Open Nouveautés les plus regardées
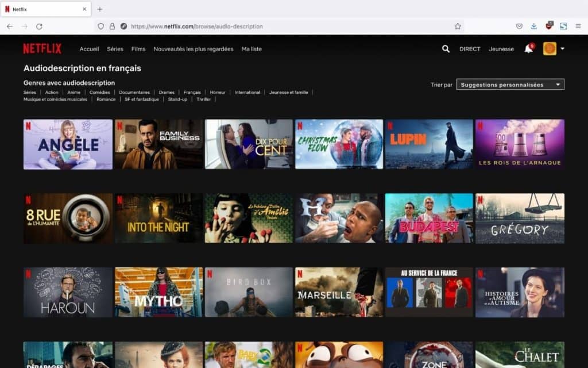Screen dimensions: 588x368 [193, 49]
